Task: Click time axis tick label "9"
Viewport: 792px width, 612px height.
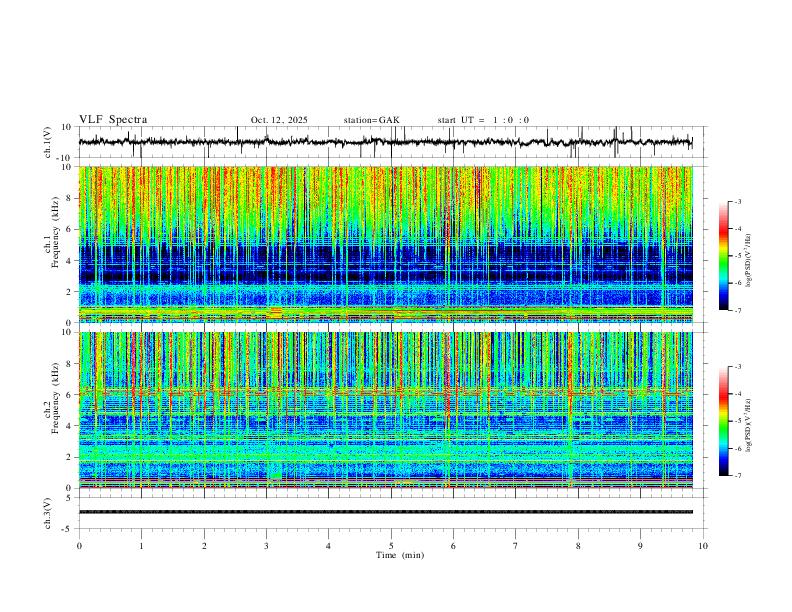Action: point(640,546)
